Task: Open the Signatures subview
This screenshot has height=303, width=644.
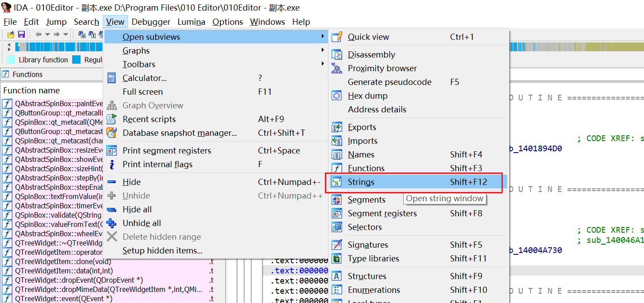Action: [418, 245]
